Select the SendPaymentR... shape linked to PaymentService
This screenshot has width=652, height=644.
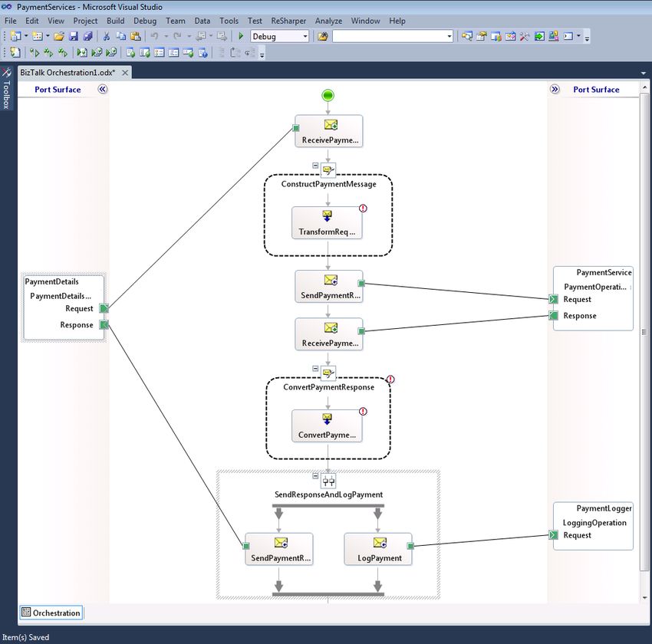click(x=329, y=287)
